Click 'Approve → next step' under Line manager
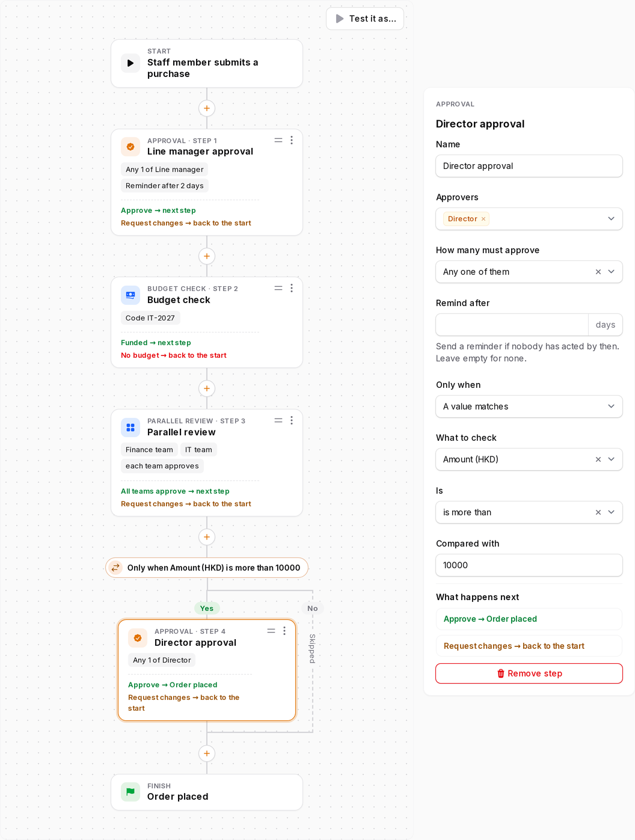The image size is (635, 840). point(158,210)
